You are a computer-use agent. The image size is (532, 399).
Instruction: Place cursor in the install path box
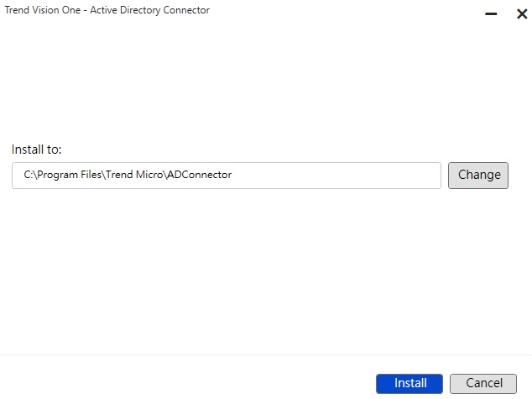tap(336, 176)
